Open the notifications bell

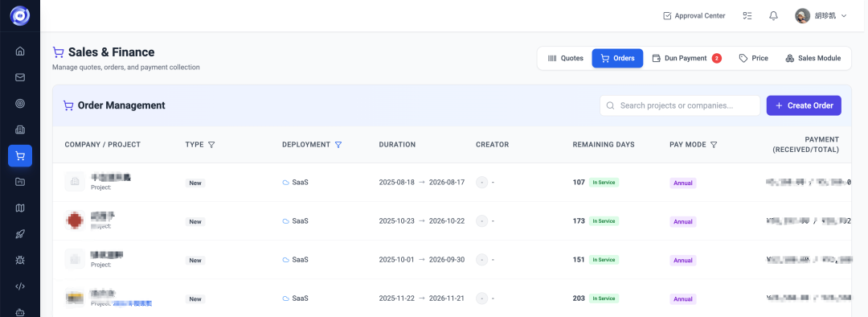[773, 15]
